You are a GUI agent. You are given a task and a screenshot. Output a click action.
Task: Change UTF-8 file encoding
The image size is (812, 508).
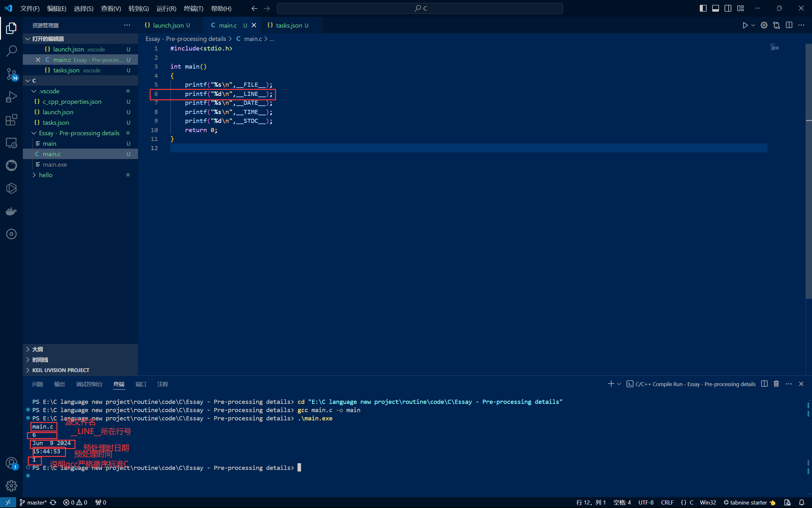pos(645,502)
